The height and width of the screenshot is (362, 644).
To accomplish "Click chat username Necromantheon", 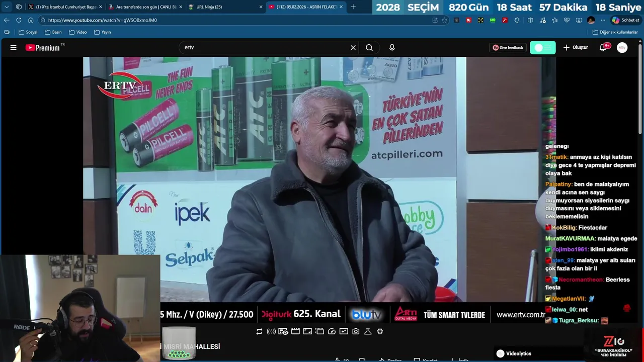I will (x=581, y=280).
